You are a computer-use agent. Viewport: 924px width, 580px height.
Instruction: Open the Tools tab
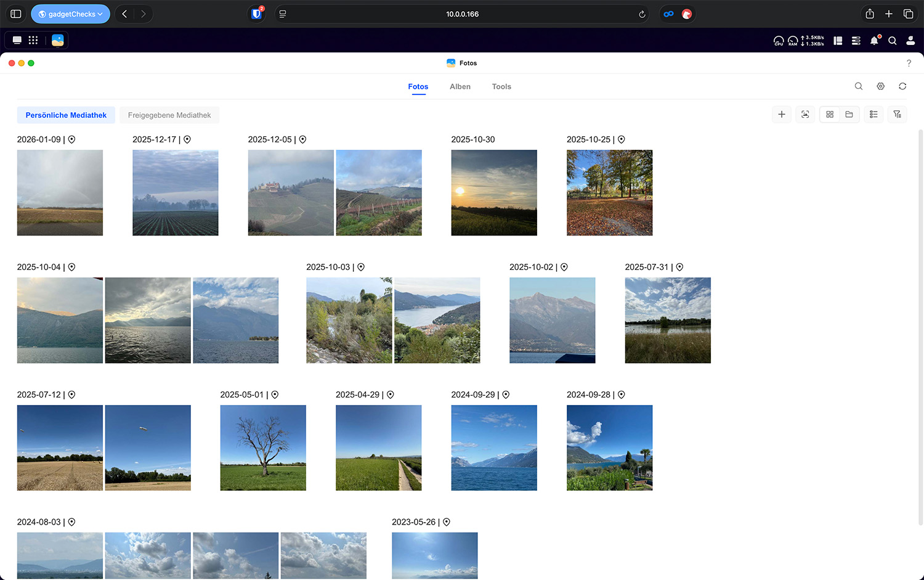[x=501, y=87]
